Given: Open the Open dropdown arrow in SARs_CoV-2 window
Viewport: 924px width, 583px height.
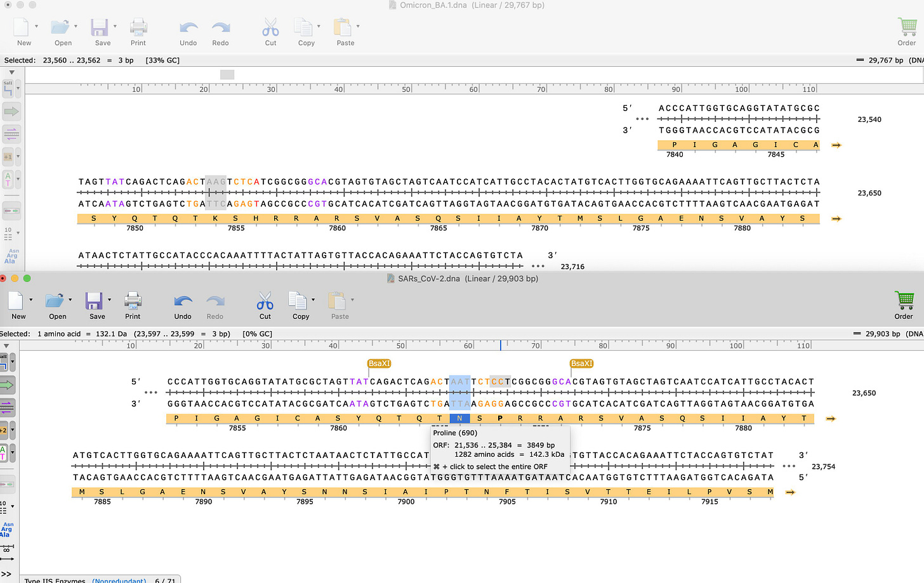Looking at the screenshot, I should point(70,300).
